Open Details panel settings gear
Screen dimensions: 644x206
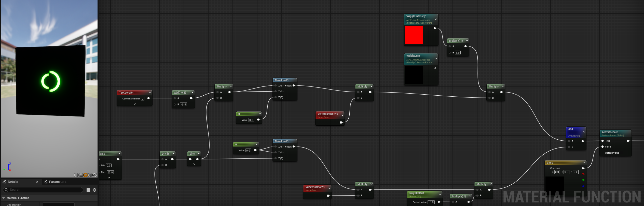(x=94, y=190)
